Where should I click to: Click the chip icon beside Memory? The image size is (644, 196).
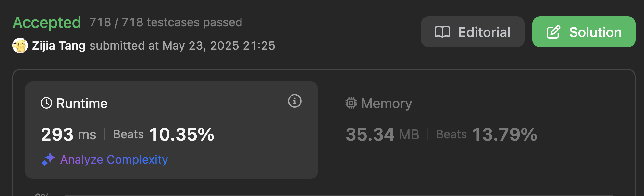click(351, 103)
